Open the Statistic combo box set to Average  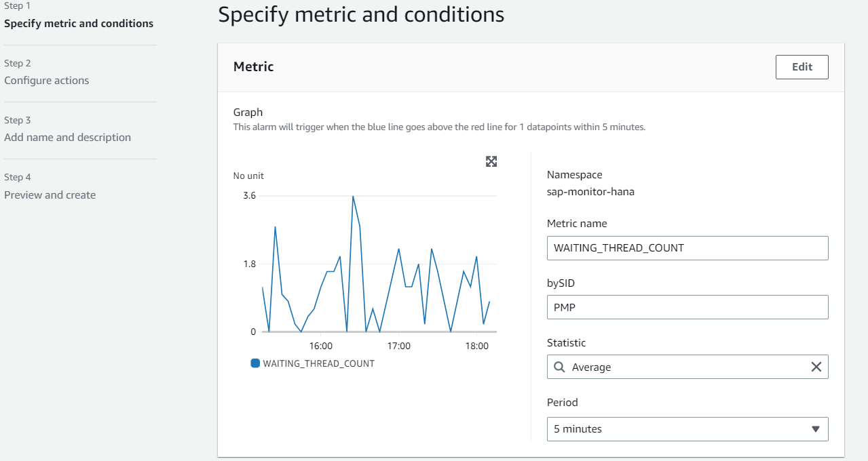tap(687, 367)
